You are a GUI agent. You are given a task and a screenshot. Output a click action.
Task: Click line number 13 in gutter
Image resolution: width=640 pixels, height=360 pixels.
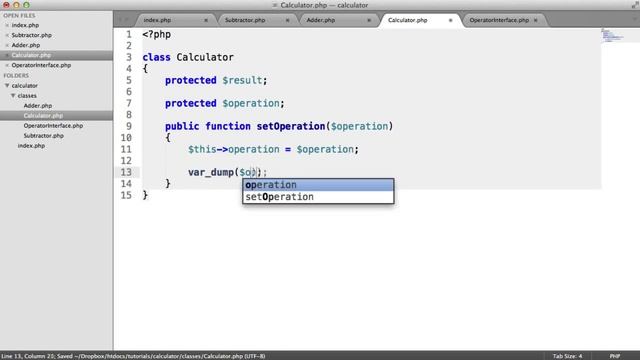(x=126, y=172)
